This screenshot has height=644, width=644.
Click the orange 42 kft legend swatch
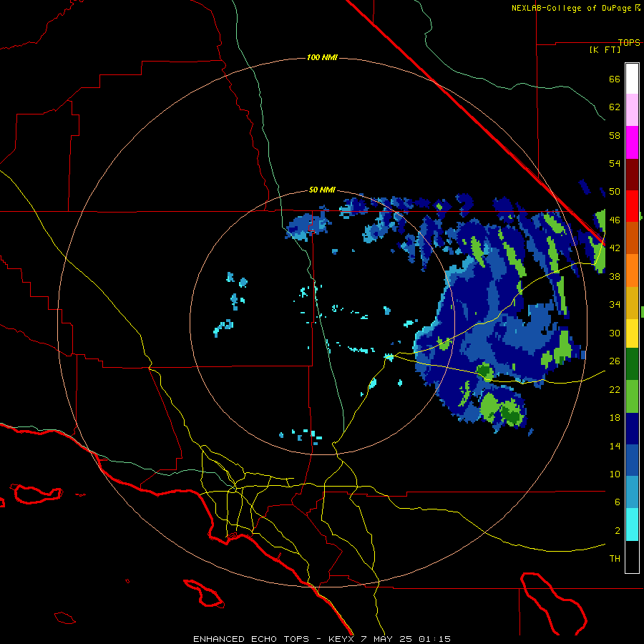tap(632, 270)
